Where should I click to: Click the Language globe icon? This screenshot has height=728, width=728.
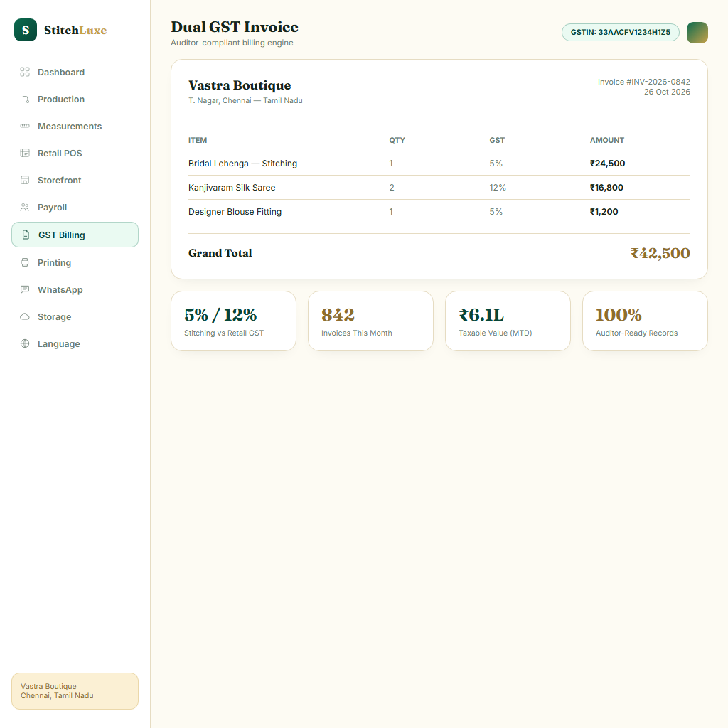pos(25,343)
